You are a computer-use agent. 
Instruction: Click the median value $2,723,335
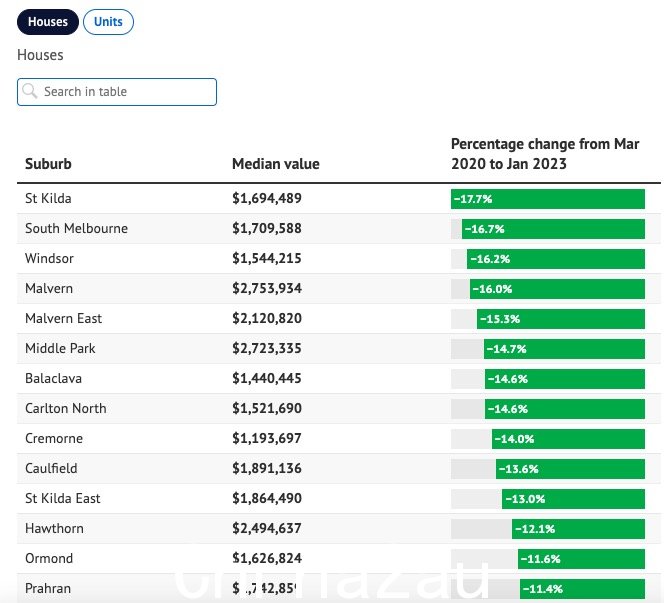click(267, 349)
